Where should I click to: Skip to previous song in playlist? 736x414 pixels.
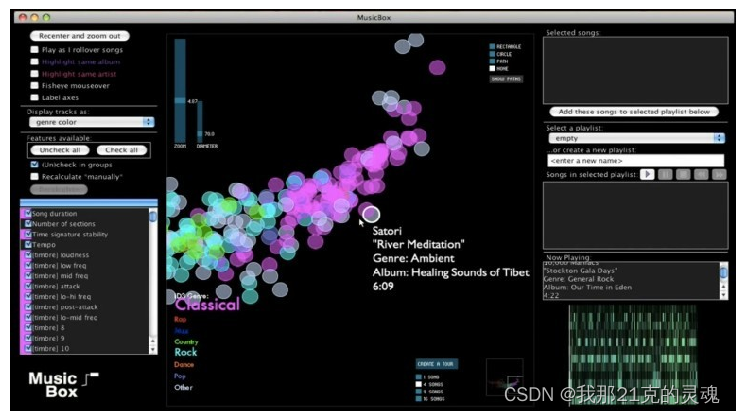[x=701, y=174]
